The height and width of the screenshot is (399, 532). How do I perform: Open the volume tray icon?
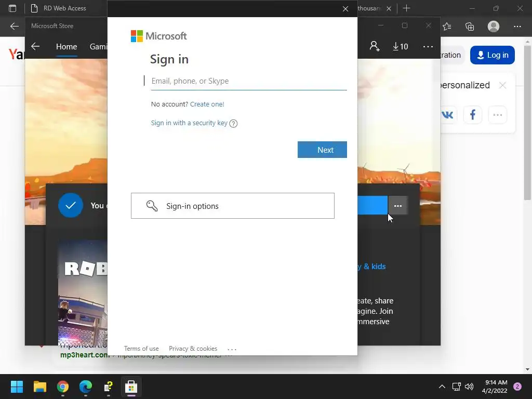(469, 387)
